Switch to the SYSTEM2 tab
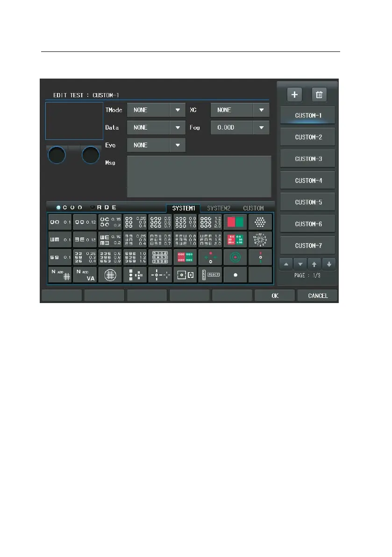 tap(219, 208)
